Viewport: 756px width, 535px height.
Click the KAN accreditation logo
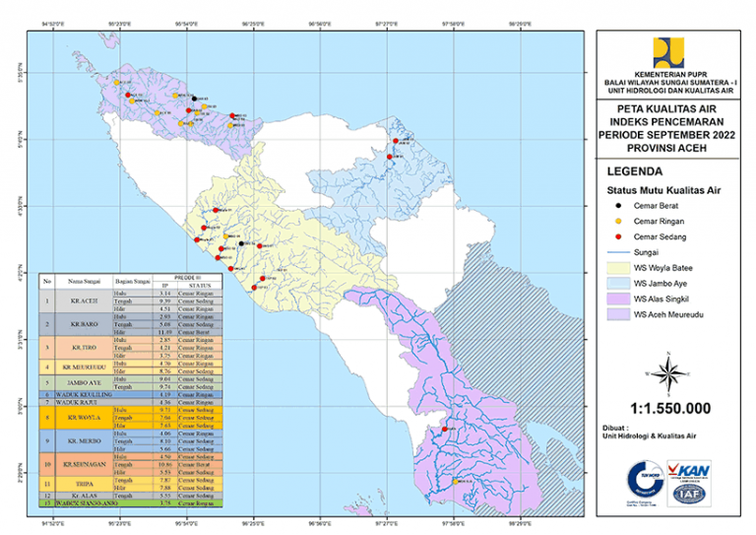[690, 470]
